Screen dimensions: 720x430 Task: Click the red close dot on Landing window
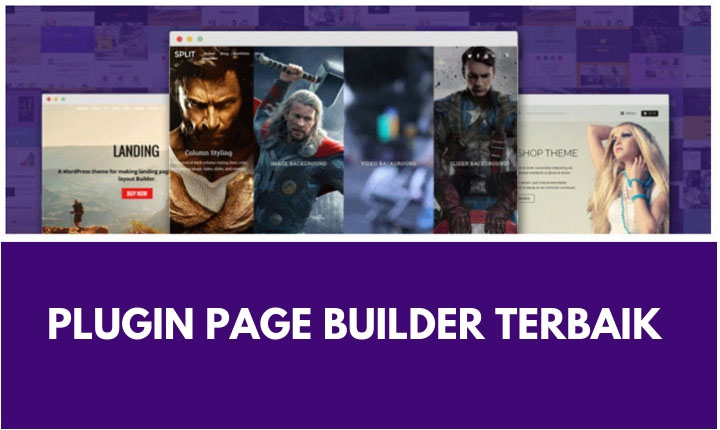point(49,99)
